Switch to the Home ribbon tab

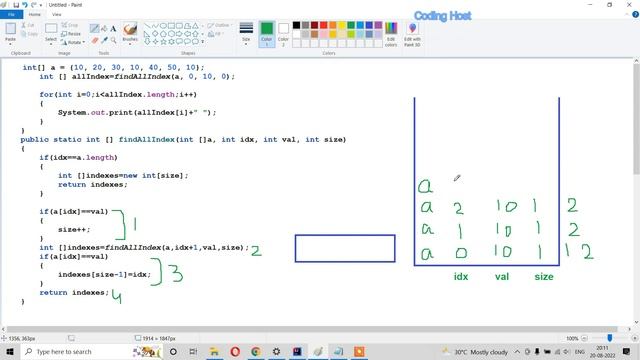coord(35,14)
